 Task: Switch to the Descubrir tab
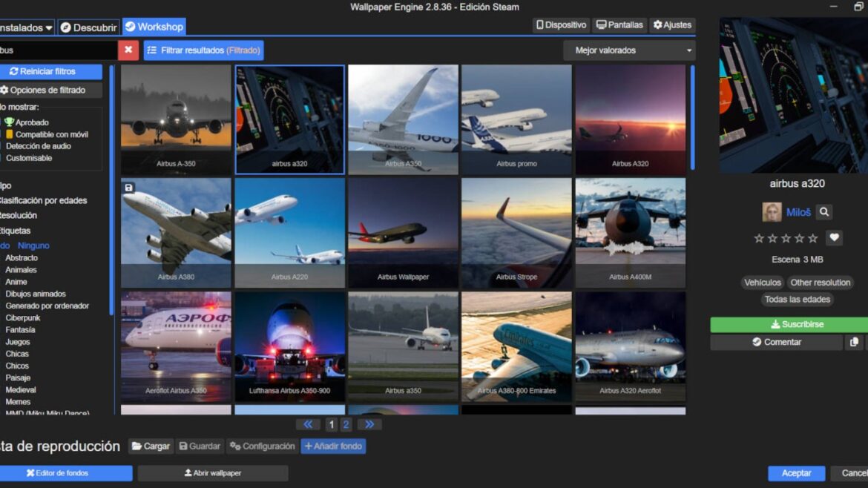point(88,27)
